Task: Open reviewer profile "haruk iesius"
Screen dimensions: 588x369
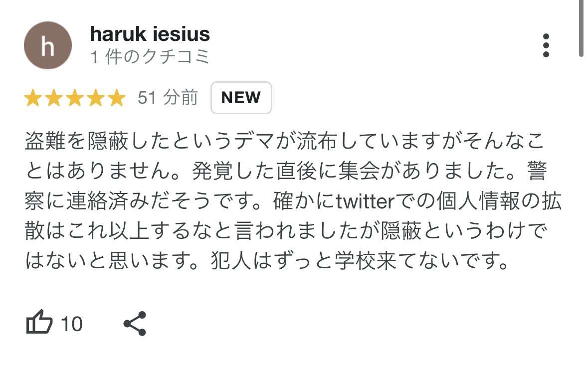Action: point(150,34)
